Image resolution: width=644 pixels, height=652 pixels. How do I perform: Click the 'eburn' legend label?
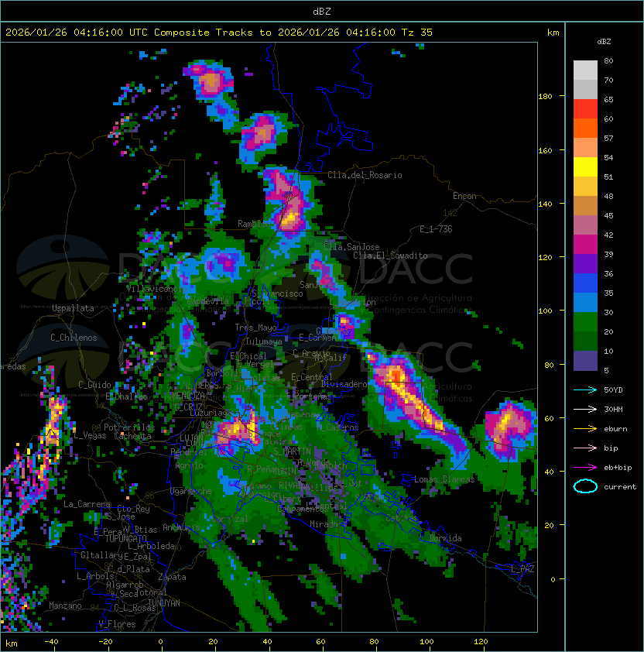(x=615, y=429)
